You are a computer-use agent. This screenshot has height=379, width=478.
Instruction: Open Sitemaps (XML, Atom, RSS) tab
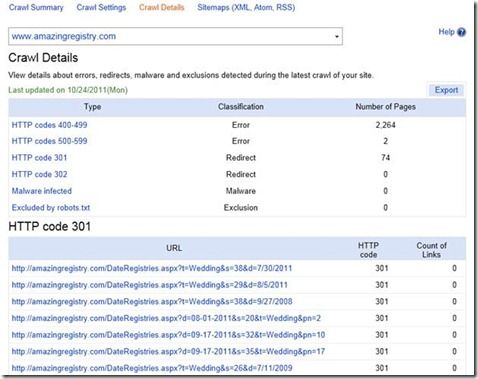246,7
